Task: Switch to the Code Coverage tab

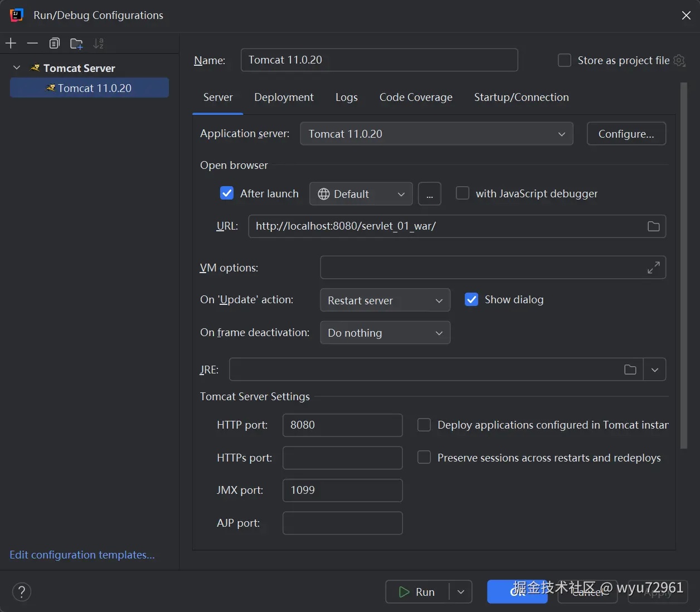Action: point(416,98)
